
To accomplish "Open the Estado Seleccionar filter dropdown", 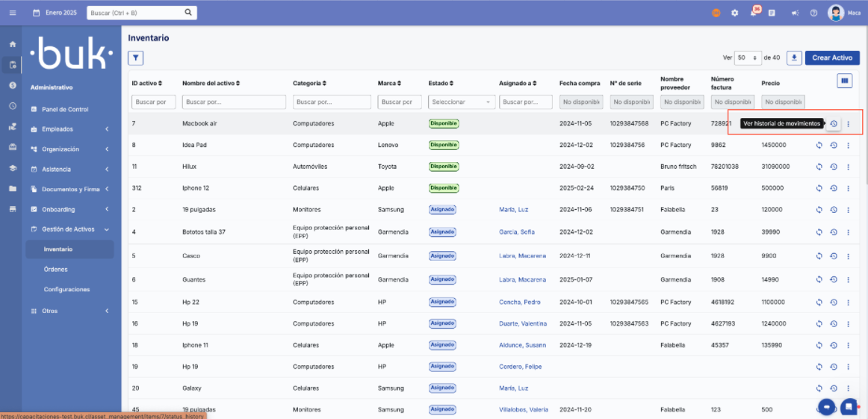I will 461,102.
